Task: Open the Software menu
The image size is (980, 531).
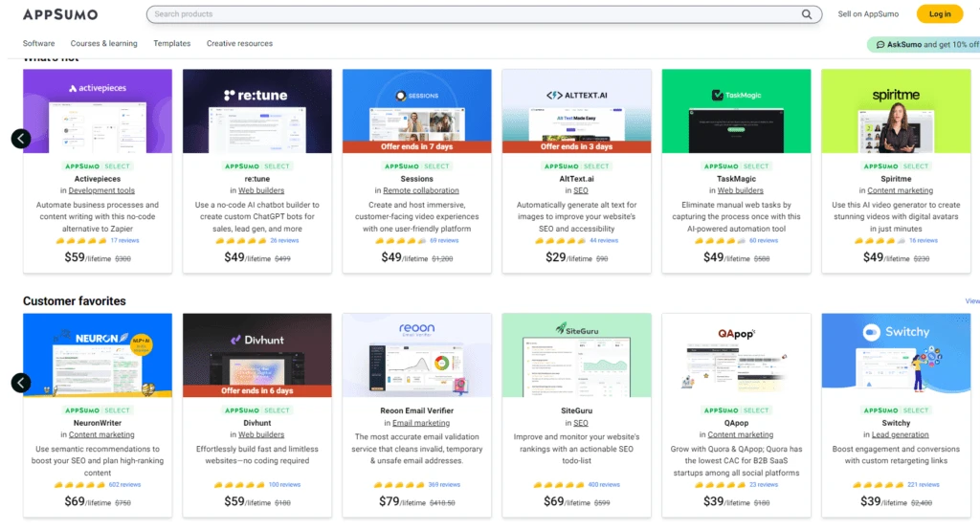Action: click(38, 43)
